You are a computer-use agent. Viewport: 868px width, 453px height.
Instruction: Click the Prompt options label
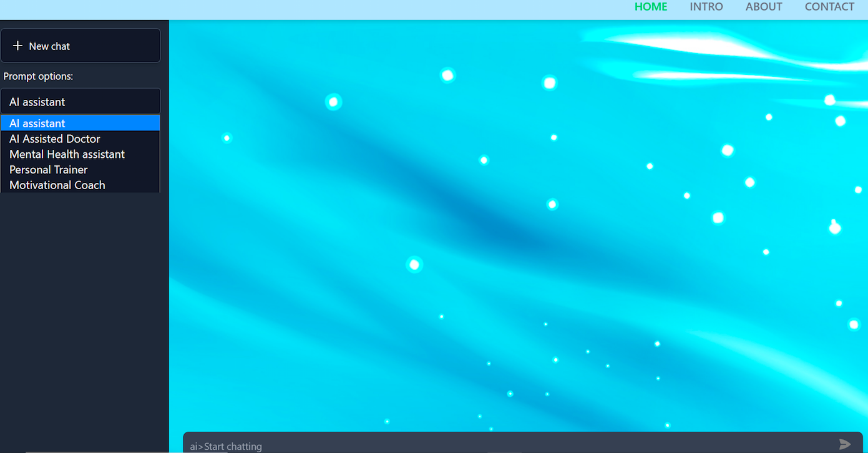point(38,76)
